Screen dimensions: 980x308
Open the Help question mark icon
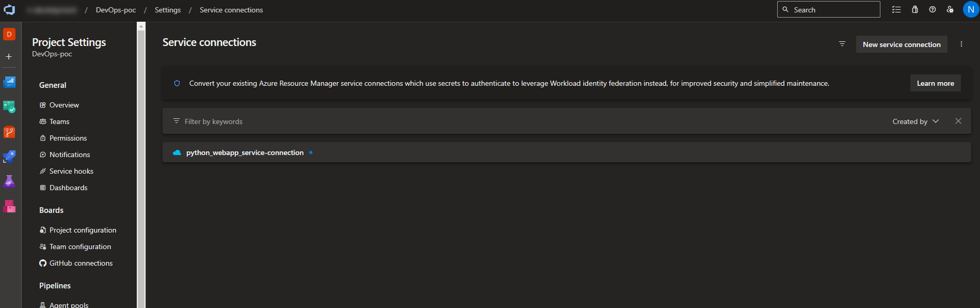point(933,9)
